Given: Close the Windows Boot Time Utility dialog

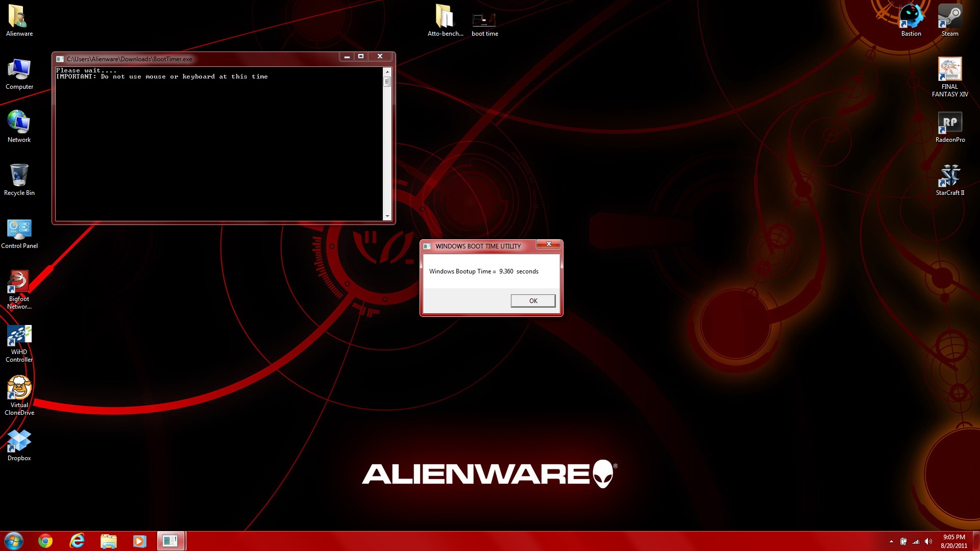Looking at the screenshot, I should click(x=549, y=244).
